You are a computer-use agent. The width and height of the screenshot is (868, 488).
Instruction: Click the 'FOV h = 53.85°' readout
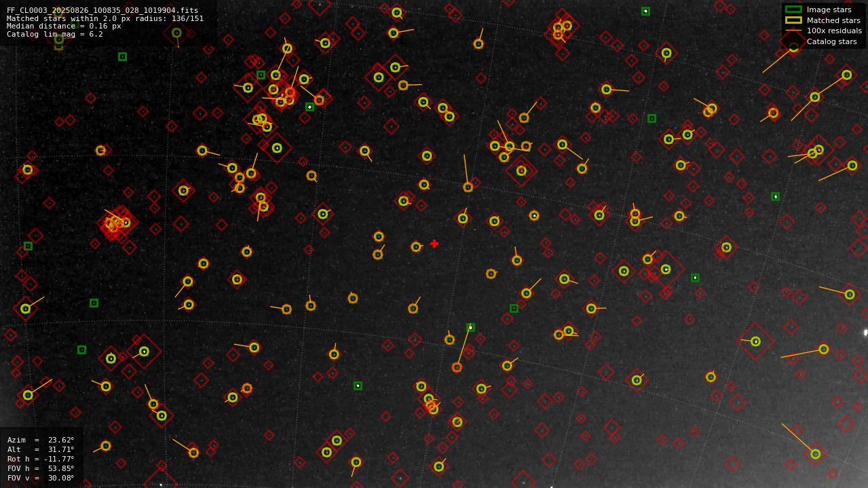click(x=41, y=468)
